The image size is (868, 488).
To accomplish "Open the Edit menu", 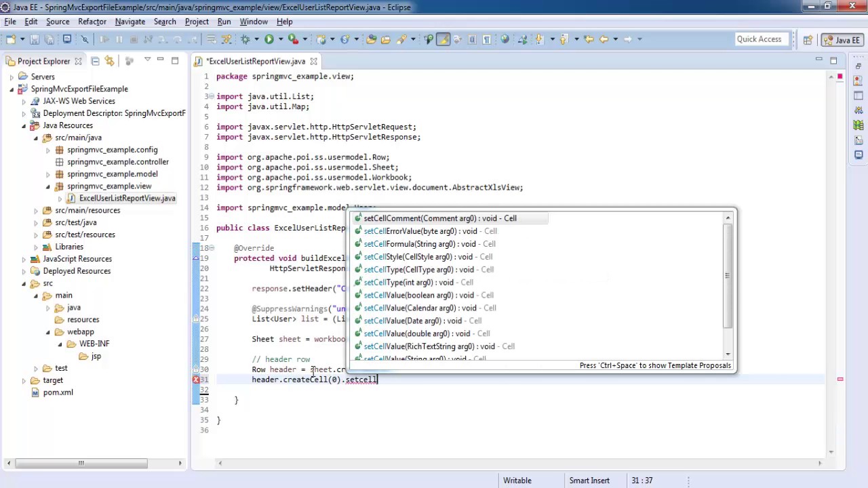I will click(31, 22).
